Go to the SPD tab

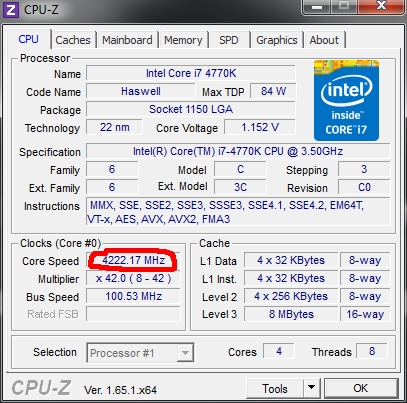tap(229, 40)
